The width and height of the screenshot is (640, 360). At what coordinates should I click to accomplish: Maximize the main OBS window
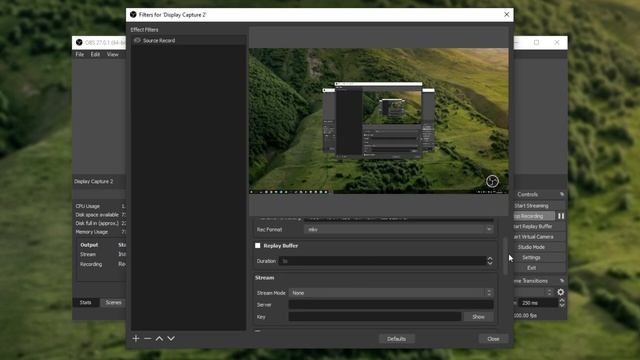pyautogui.click(x=537, y=42)
